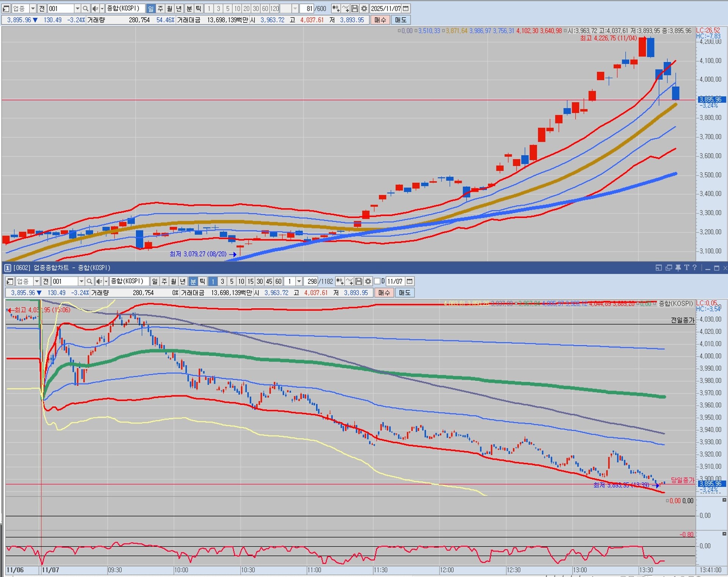Viewport: 728px width, 577px height.
Task: Select the 월 (monthly) period in the lower chart
Action: (174, 281)
